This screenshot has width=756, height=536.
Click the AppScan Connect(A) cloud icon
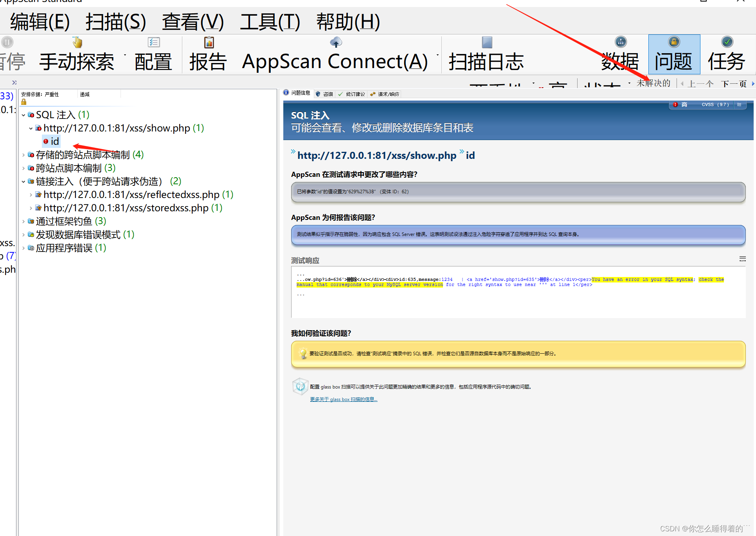[336, 42]
